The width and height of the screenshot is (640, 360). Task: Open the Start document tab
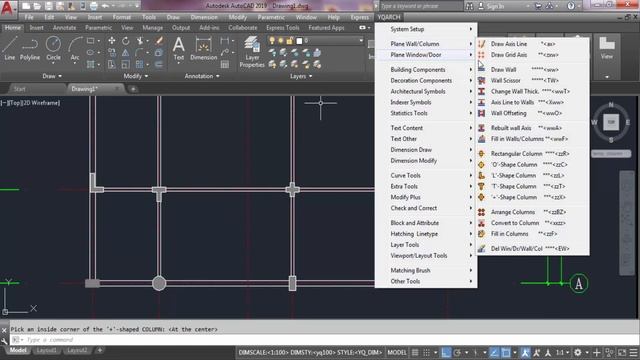[20, 89]
